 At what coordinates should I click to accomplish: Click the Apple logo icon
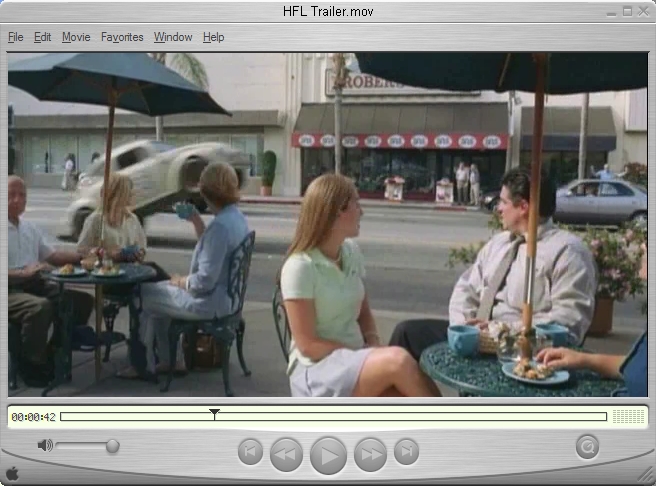pyautogui.click(x=12, y=473)
